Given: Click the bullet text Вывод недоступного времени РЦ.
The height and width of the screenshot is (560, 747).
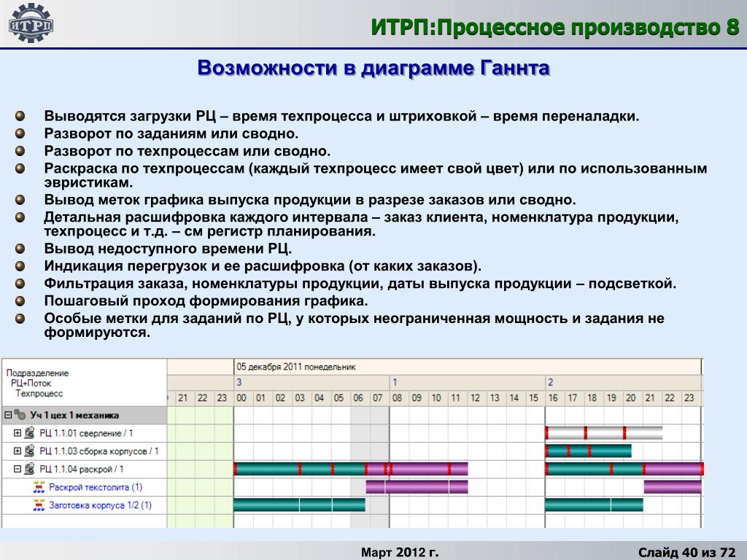Looking at the screenshot, I should (168, 249).
